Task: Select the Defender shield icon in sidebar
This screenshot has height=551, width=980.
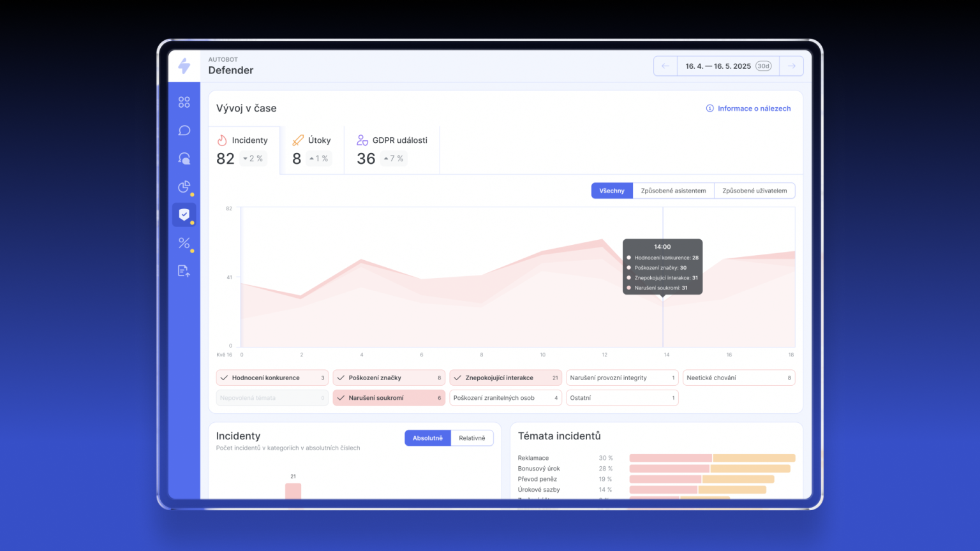Action: click(x=184, y=215)
